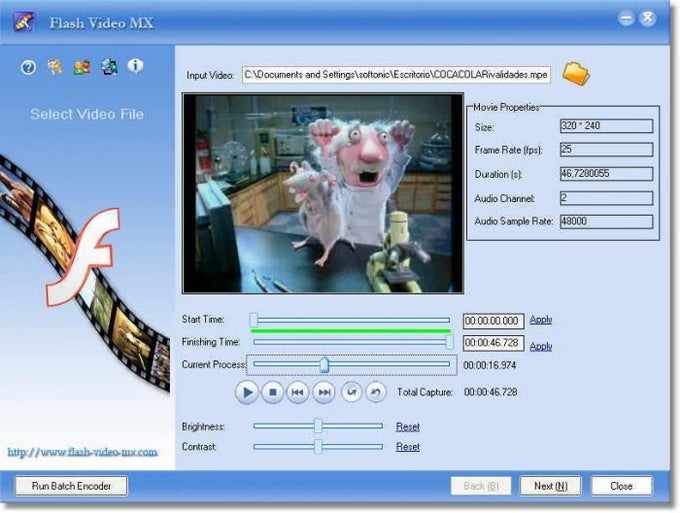Image resolution: width=680 pixels, height=513 pixels.
Task: Click the Total Capture 00:00:46.728 value
Action: 490,392
